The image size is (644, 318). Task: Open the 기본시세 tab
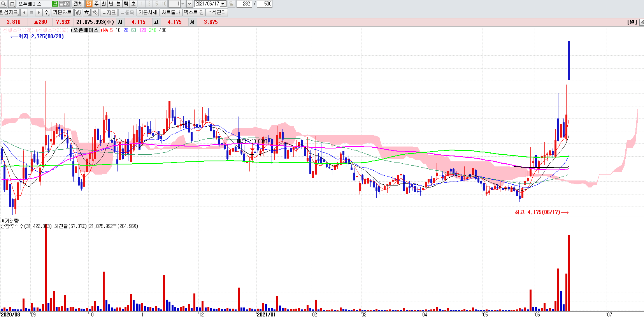coord(148,12)
